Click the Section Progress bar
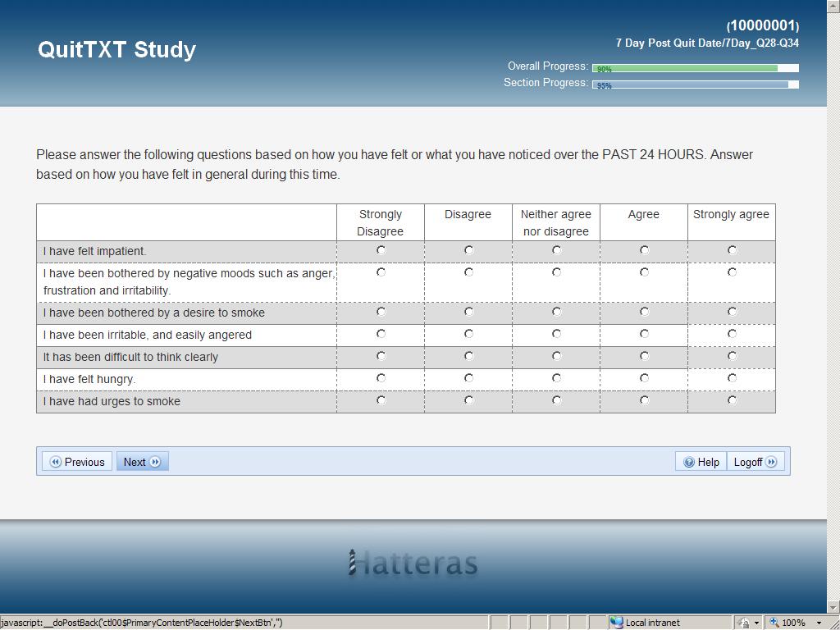 click(x=695, y=84)
